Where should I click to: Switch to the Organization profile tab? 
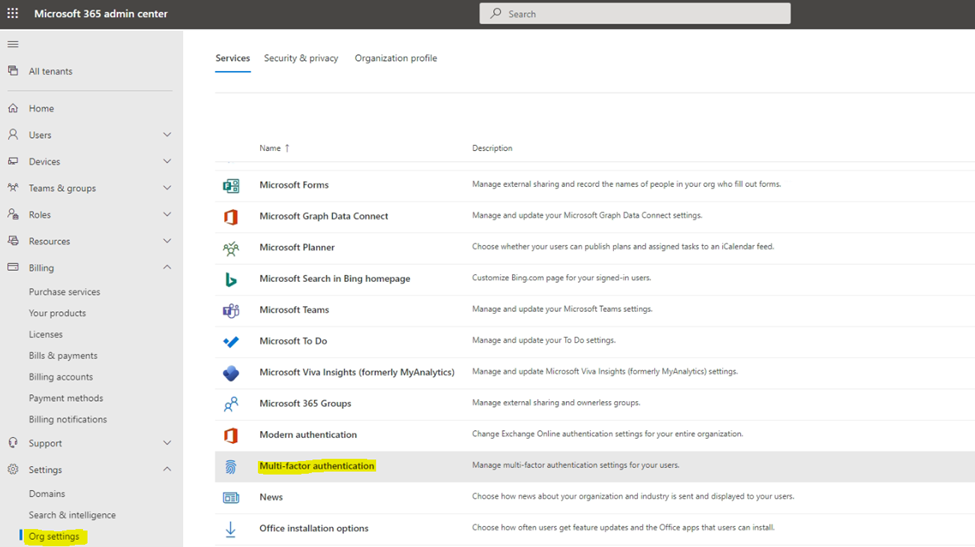[396, 58]
